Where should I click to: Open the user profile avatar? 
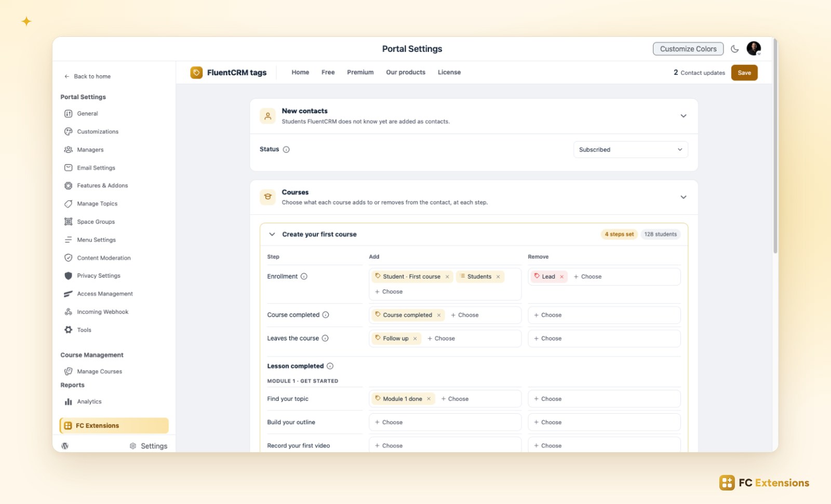tap(754, 48)
